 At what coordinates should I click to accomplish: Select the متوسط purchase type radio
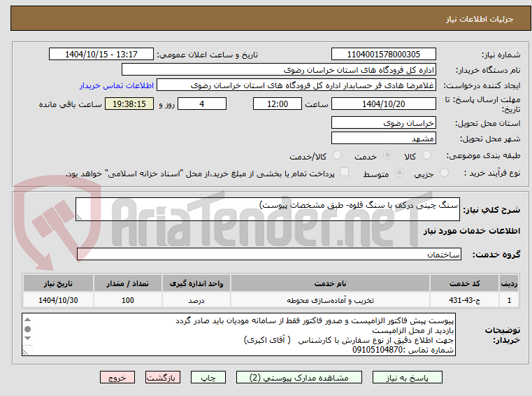click(x=400, y=173)
